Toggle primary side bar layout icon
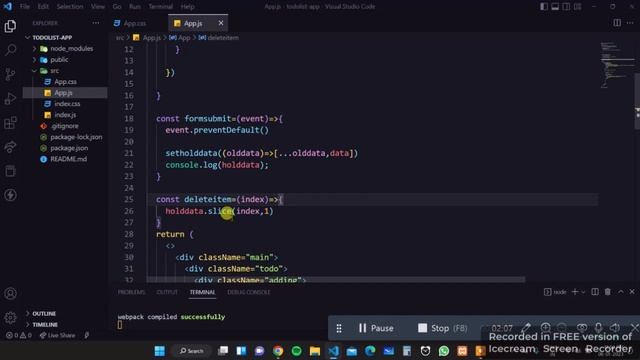Image resolution: width=640 pixels, height=360 pixels. [544, 7]
